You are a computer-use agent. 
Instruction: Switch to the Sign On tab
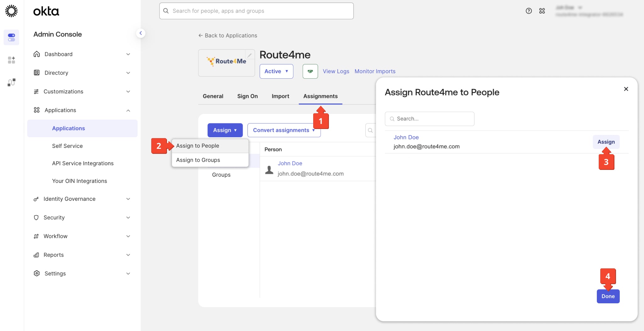coord(247,96)
